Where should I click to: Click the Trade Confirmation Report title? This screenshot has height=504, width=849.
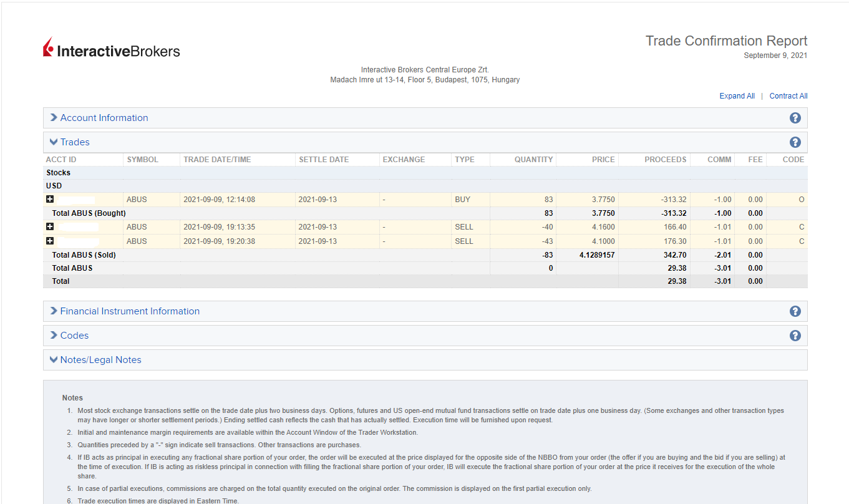tap(726, 41)
